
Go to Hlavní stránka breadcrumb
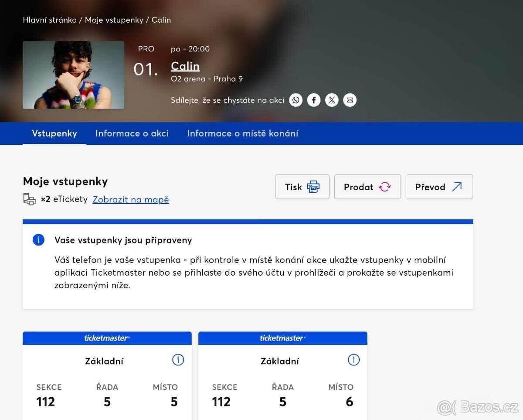click(50, 20)
